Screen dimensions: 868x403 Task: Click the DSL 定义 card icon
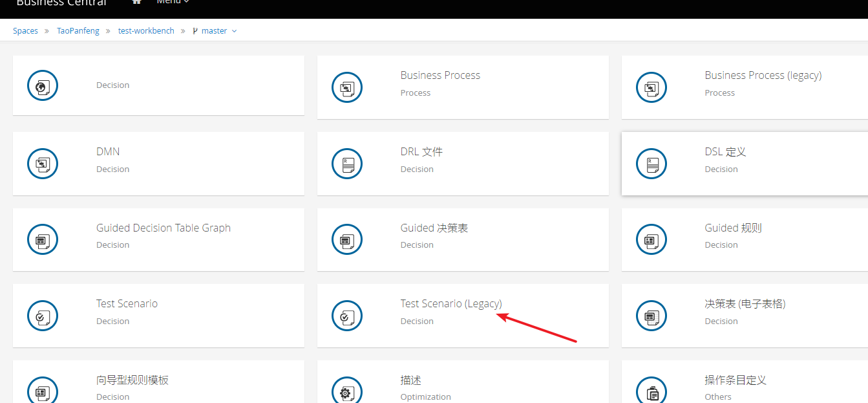651,163
